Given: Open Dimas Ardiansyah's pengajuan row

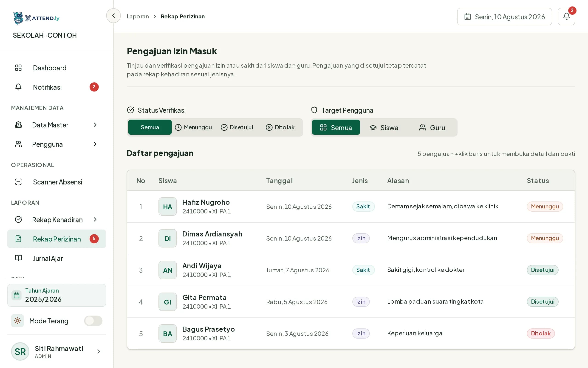Looking at the screenshot, I should [351, 238].
